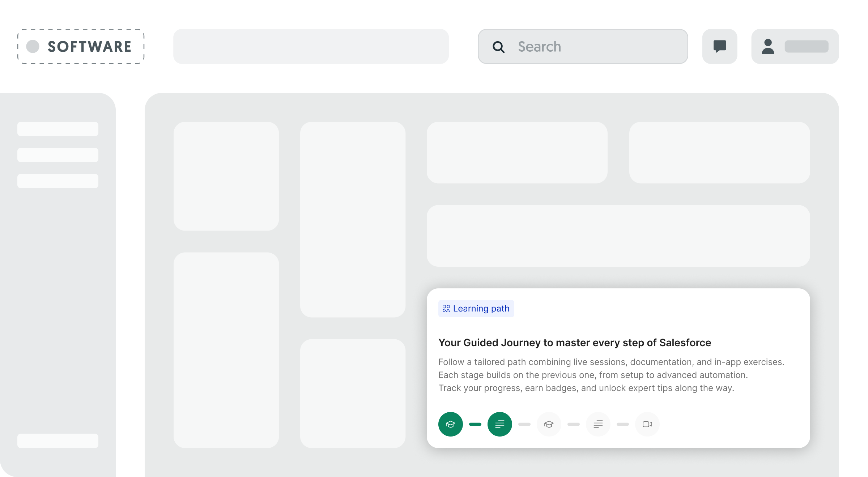
Task: Click the bottom sidebar placeholder item
Action: pyautogui.click(x=58, y=441)
